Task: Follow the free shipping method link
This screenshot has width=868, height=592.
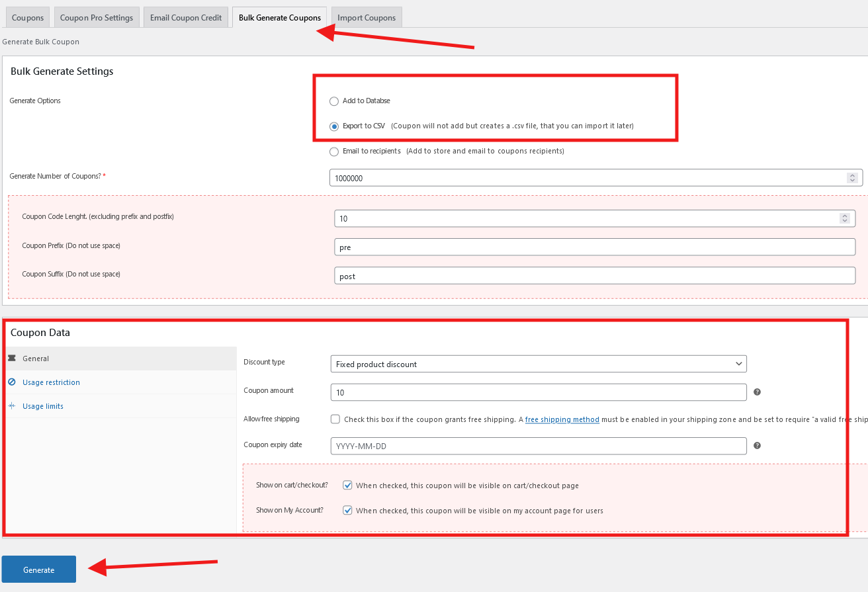Action: tap(562, 419)
